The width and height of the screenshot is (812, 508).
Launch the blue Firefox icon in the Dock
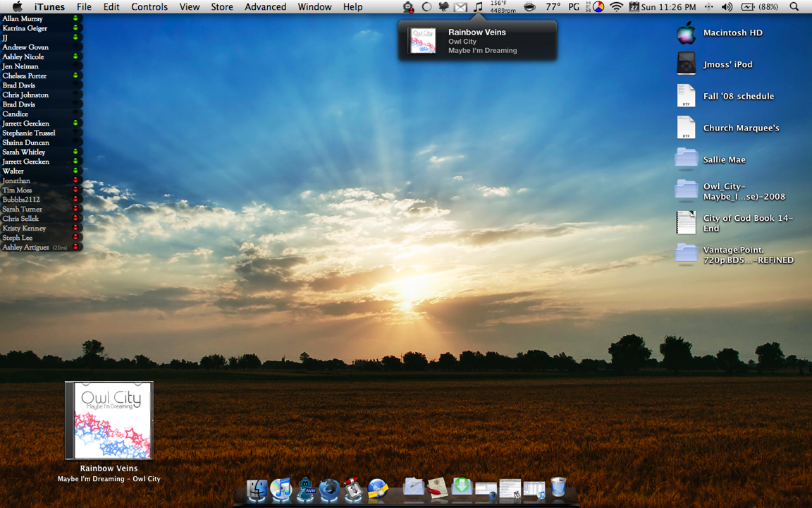[x=329, y=490]
